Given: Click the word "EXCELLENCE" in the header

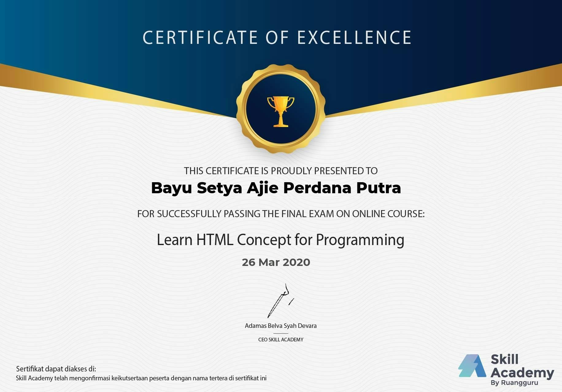Looking at the screenshot, I should coord(354,37).
